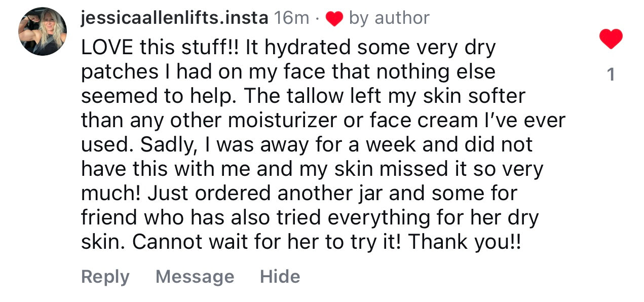This screenshot has width=644, height=302.
Task: Click the 16m comment timestamp
Action: point(291,18)
